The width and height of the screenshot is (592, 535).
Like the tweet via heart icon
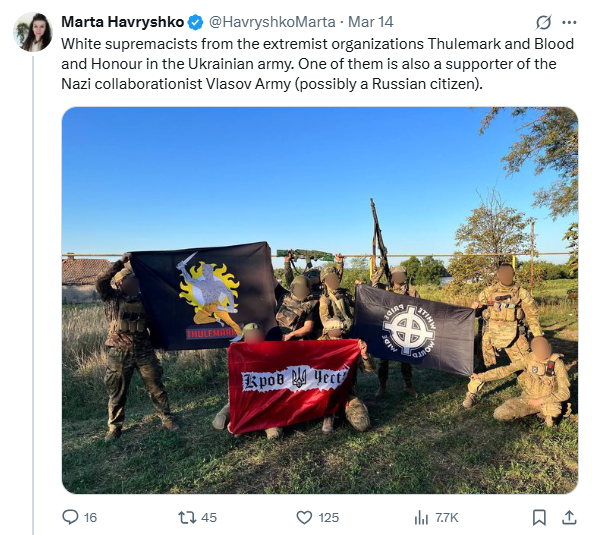pyautogui.click(x=304, y=517)
